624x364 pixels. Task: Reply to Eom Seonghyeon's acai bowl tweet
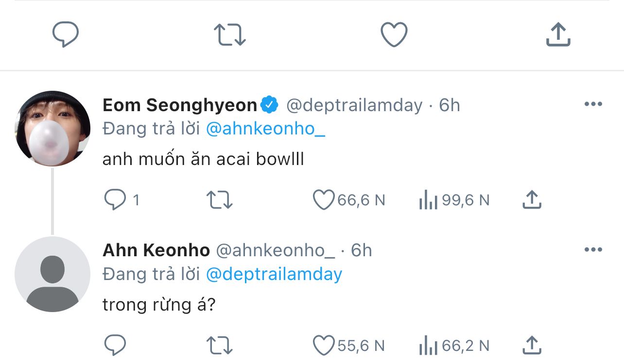(115, 200)
